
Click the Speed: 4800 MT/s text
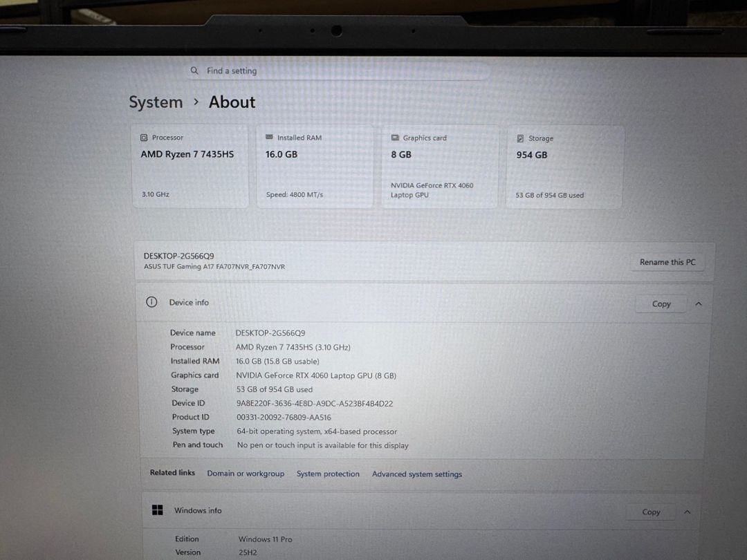coord(295,195)
